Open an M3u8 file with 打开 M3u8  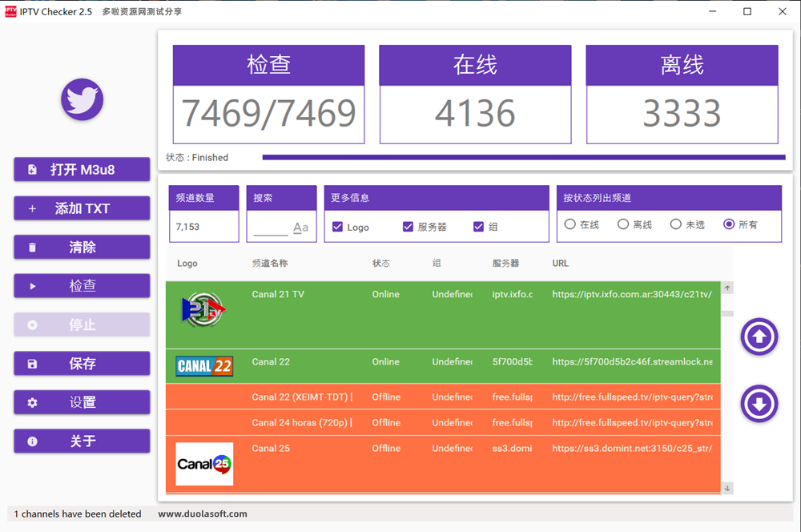coord(82,170)
